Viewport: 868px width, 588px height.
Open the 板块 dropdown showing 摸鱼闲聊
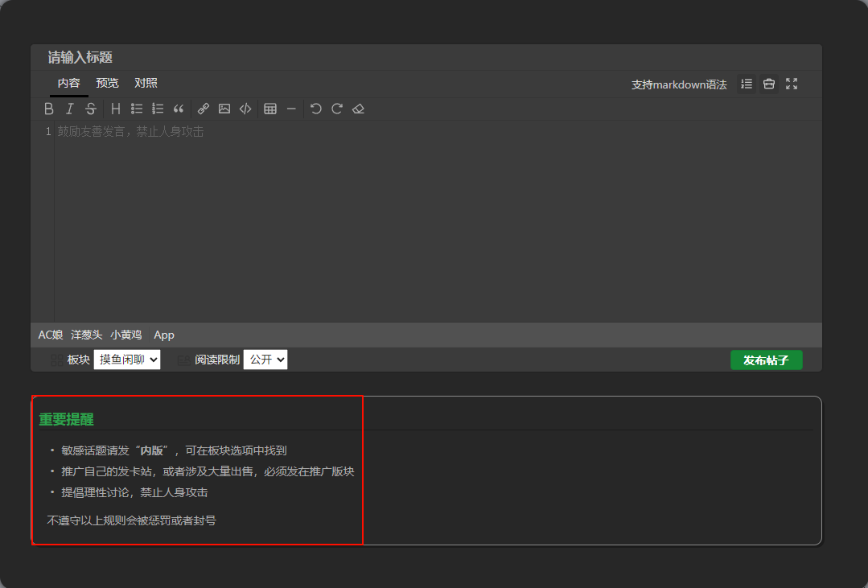[x=127, y=360]
